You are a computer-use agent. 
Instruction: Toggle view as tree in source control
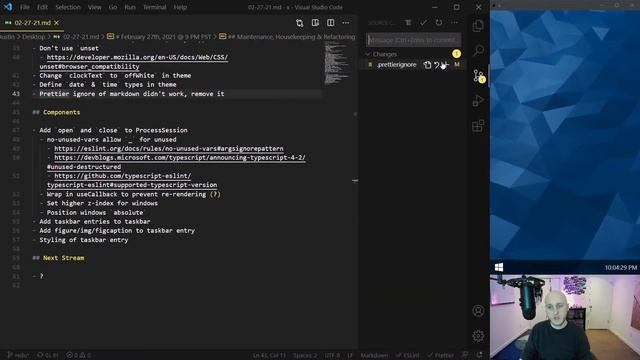coord(408,23)
